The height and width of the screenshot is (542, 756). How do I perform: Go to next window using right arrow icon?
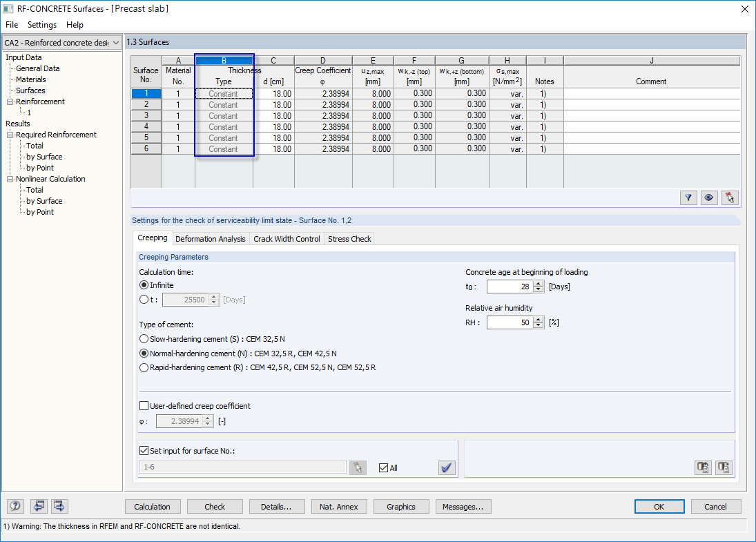pos(59,506)
